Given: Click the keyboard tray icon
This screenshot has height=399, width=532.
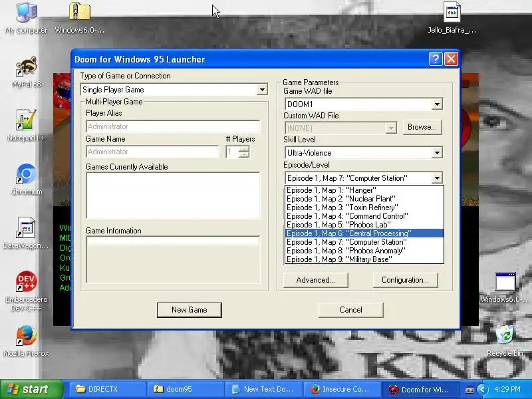Looking at the screenshot, I should click(469, 390).
